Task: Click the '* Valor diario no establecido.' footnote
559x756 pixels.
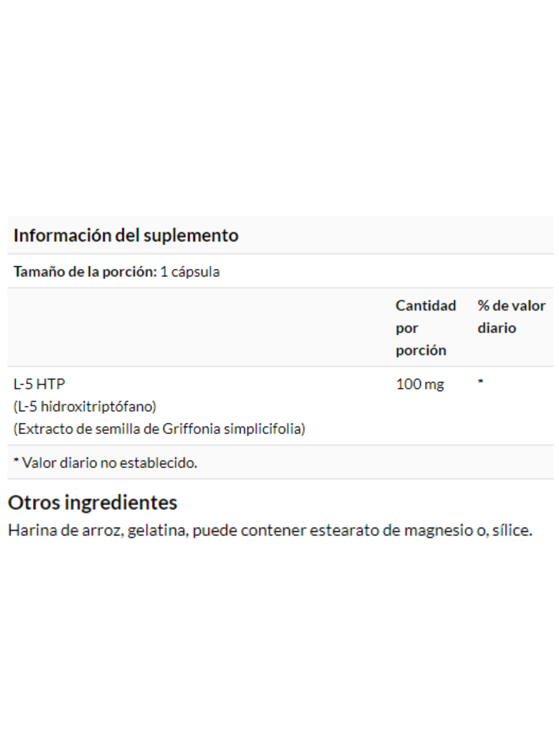Action: click(105, 462)
